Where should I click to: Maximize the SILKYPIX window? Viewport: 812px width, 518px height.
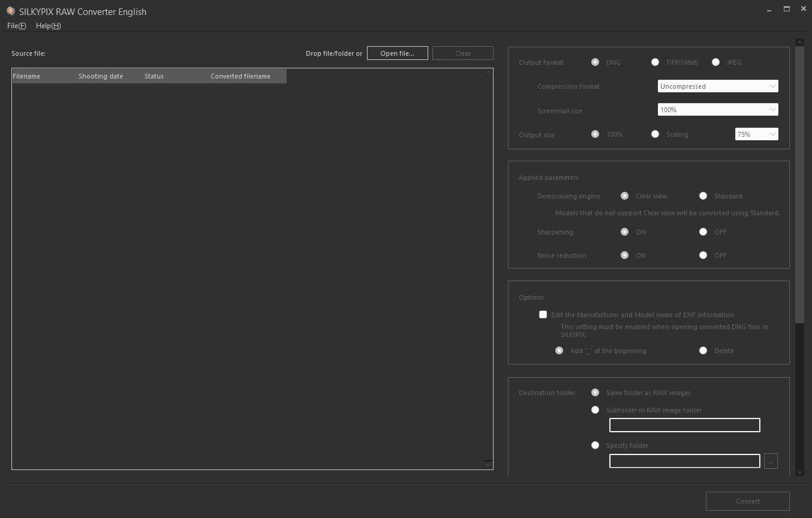[787, 9]
